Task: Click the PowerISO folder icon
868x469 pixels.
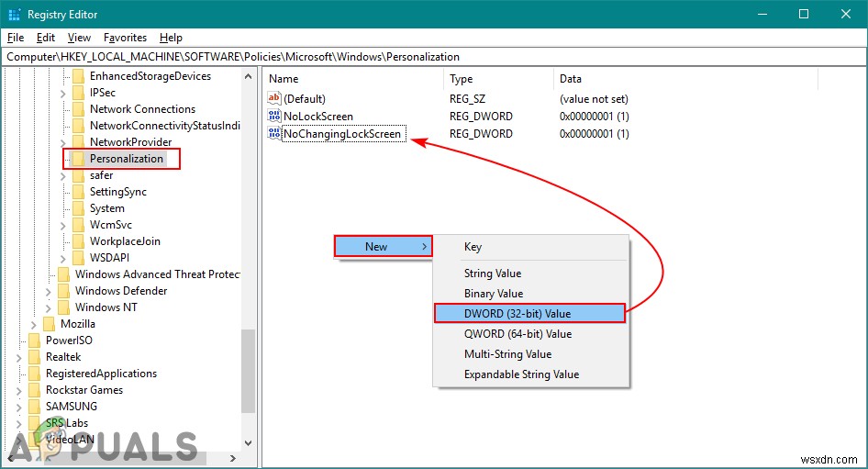Action: [x=34, y=341]
